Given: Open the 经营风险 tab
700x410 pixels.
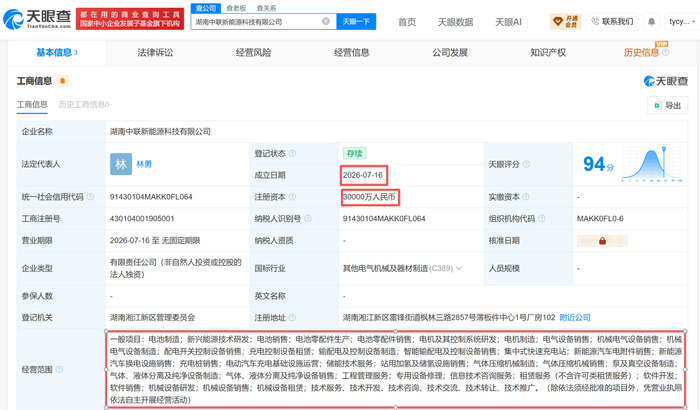Looking at the screenshot, I should [253, 52].
